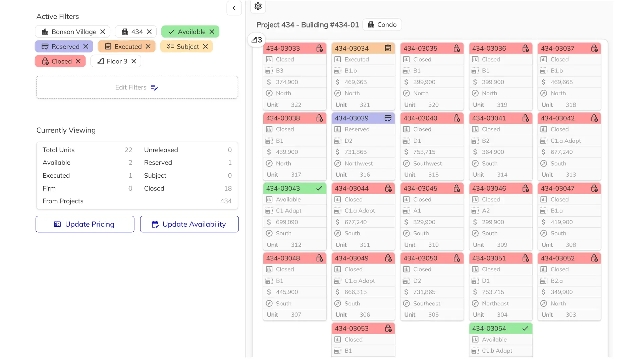Open the settings gear icon
Viewport: 644px width, 362px height.
(258, 6)
